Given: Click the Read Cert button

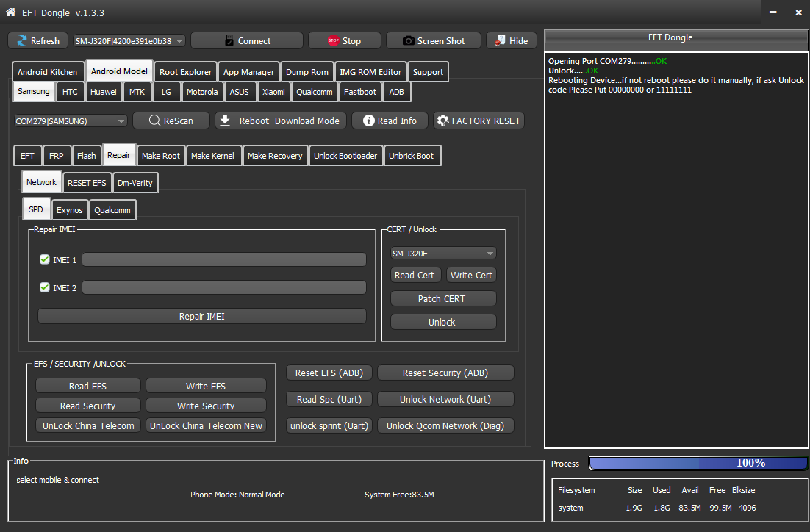Looking at the screenshot, I should pyautogui.click(x=415, y=276).
